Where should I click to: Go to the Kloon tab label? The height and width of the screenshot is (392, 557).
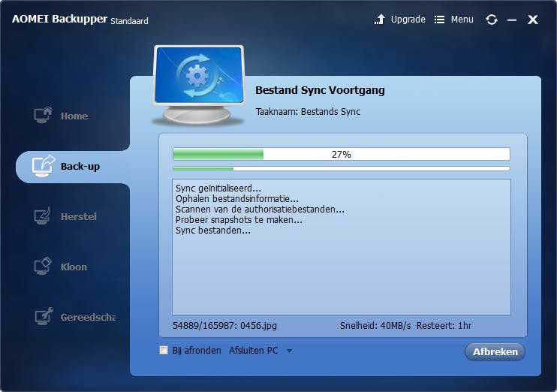[74, 267]
